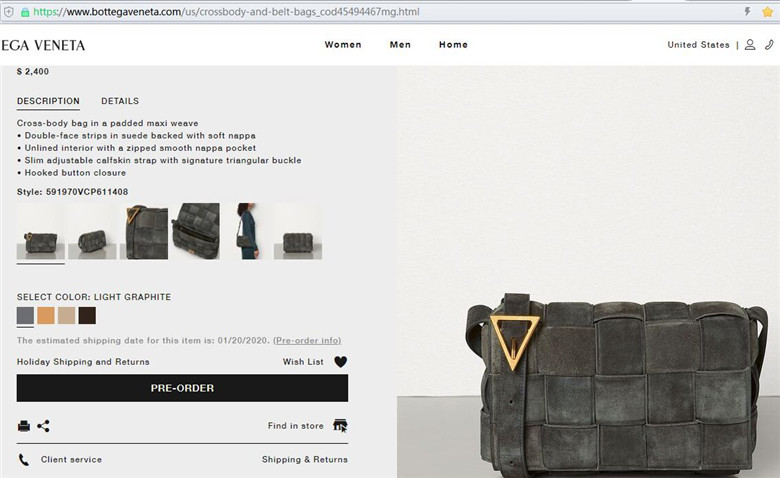The width and height of the screenshot is (780, 478).
Task: Click the print page icon
Action: 23,426
